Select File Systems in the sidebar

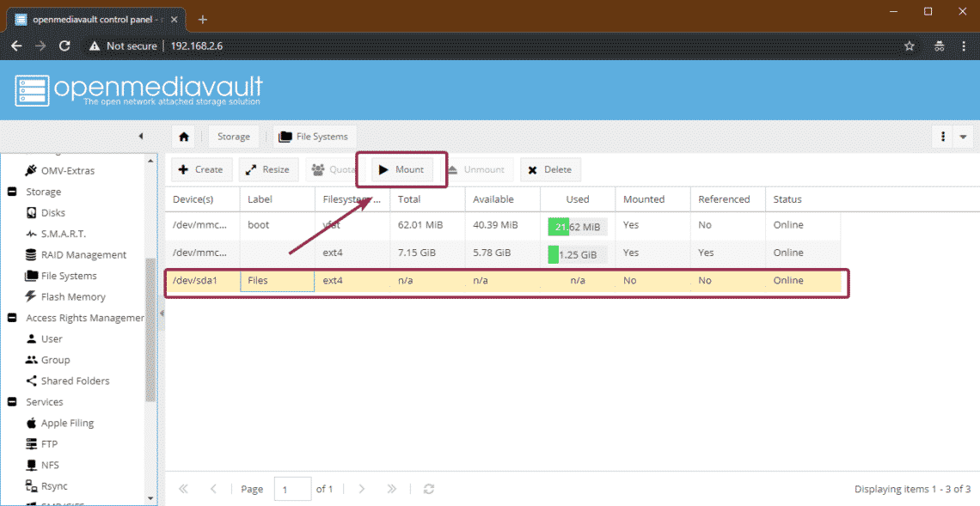pyautogui.click(x=61, y=276)
